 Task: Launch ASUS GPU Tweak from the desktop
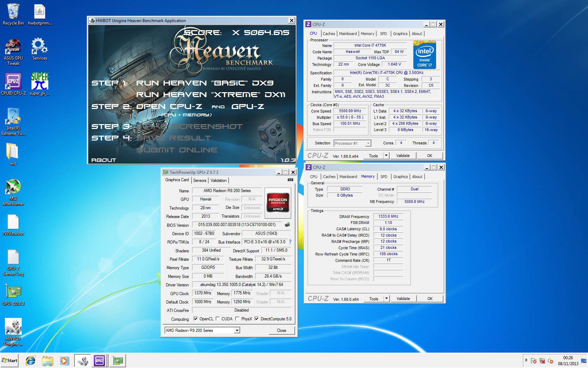(x=13, y=52)
